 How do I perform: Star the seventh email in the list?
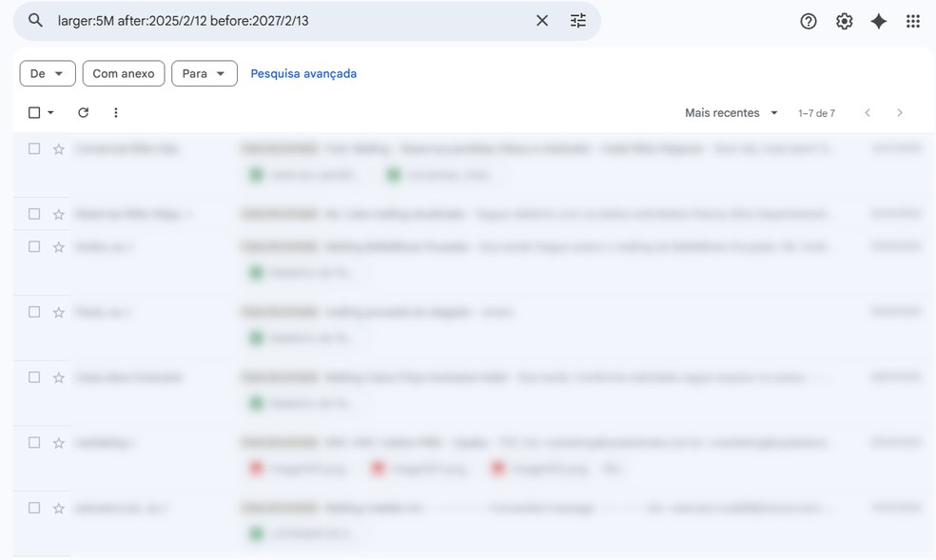click(x=59, y=508)
